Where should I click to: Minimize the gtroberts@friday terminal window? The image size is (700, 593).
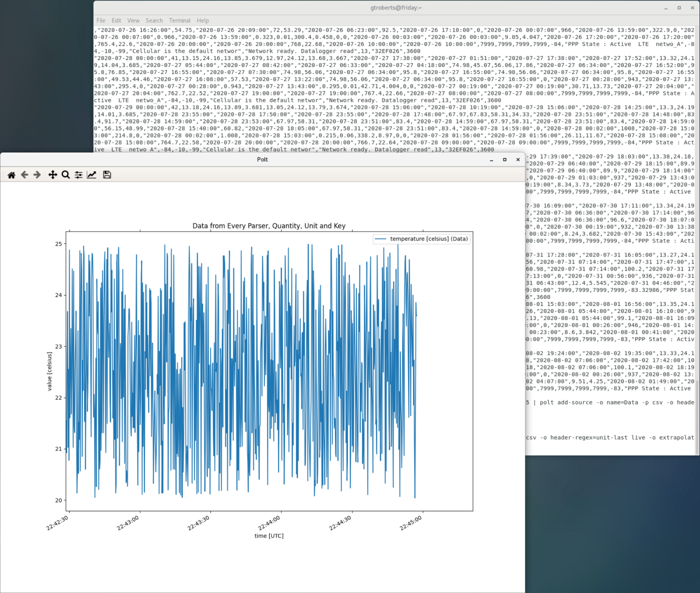pyautogui.click(x=666, y=8)
